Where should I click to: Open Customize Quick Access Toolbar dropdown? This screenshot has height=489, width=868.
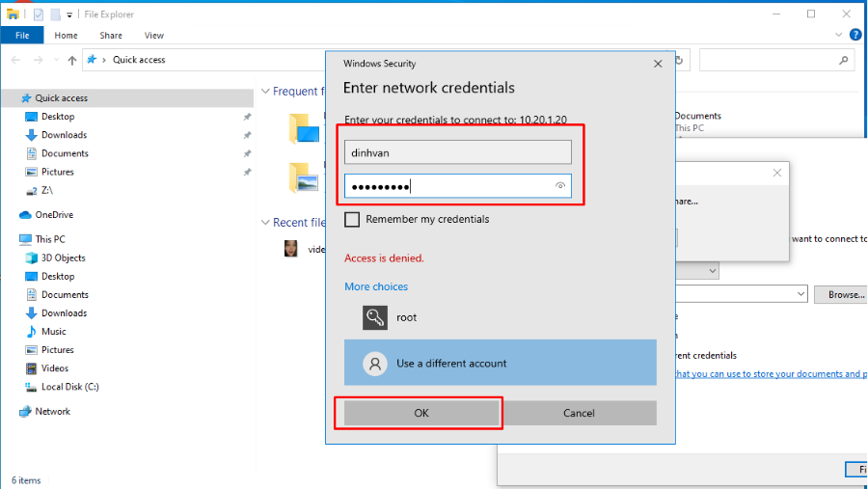click(69, 15)
